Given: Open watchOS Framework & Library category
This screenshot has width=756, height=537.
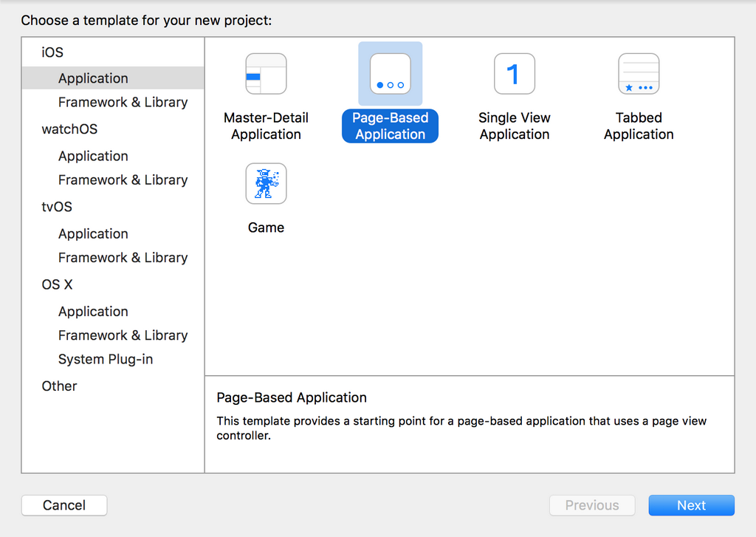Looking at the screenshot, I should 123,179.
